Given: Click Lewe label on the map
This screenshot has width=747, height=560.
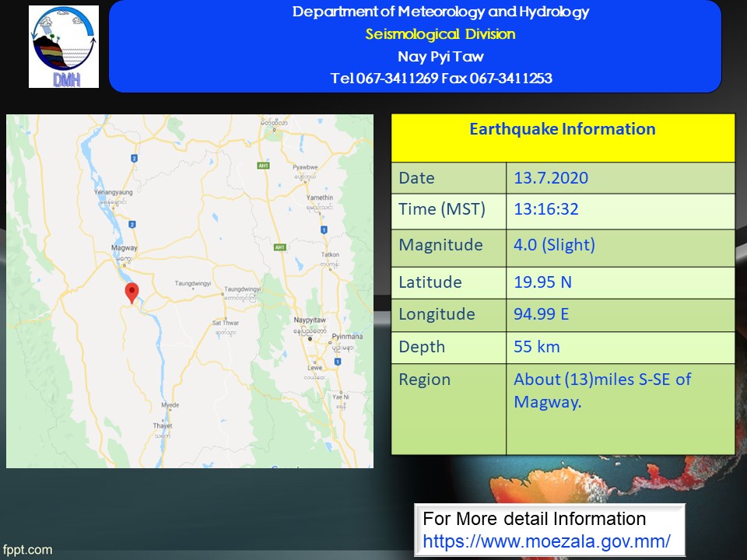Looking at the screenshot, I should (x=315, y=368).
